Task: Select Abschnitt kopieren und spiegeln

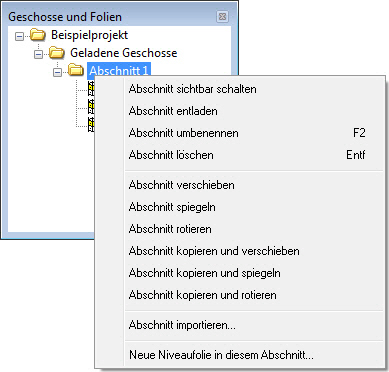Action: (x=255, y=273)
